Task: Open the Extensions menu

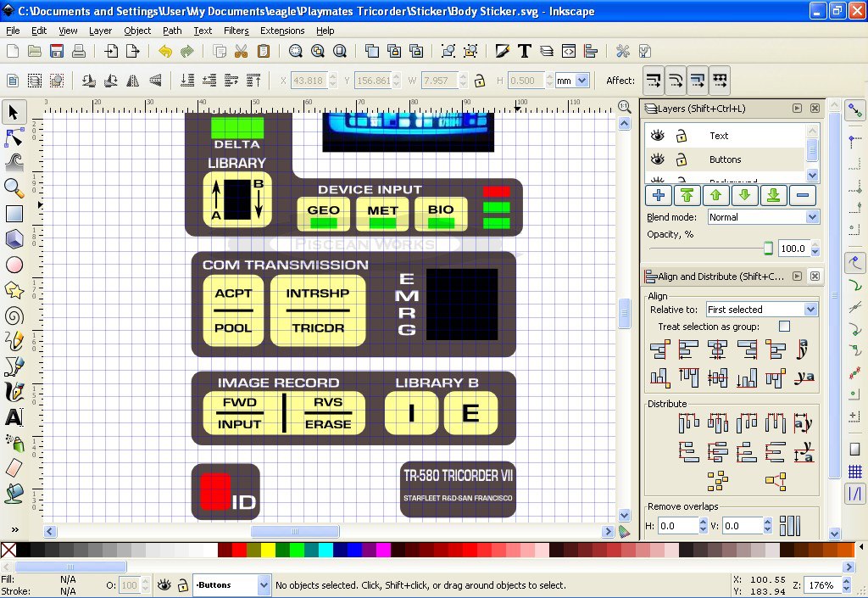Action: coord(282,31)
